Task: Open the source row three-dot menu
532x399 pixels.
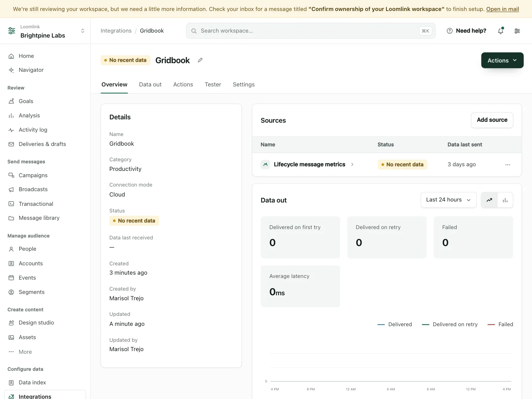Action: [x=508, y=165]
